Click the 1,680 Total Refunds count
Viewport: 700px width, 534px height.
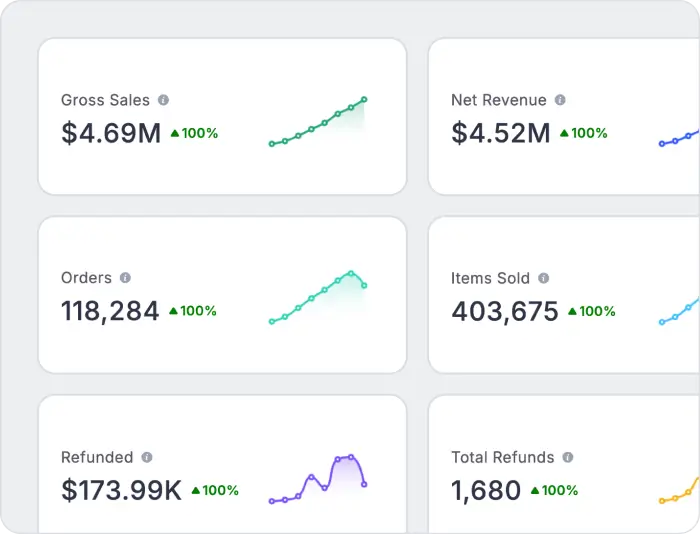coord(486,490)
